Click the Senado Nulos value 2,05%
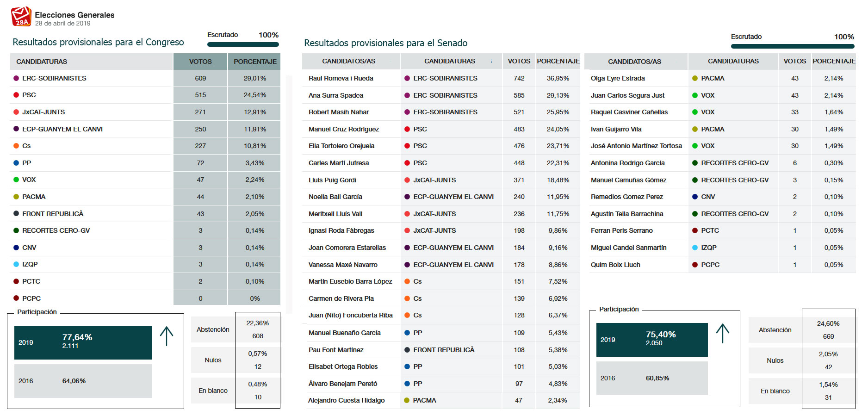This screenshot has width=868, height=416. click(828, 354)
